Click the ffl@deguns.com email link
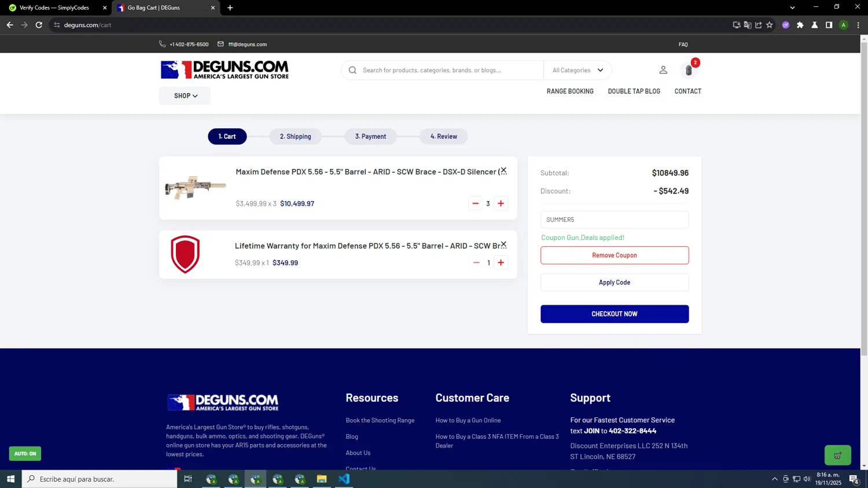This screenshot has width=868, height=488. pos(248,45)
